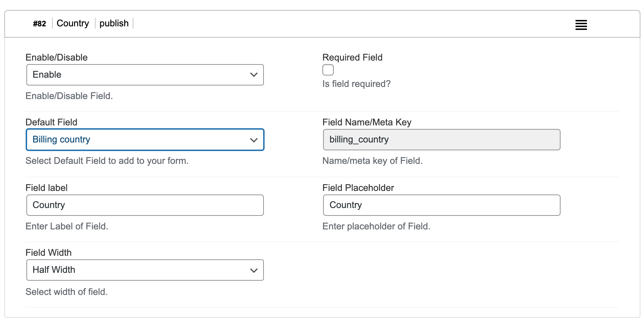The image size is (644, 322).
Task: Click the 'Select width of field' text
Action: [x=66, y=292]
